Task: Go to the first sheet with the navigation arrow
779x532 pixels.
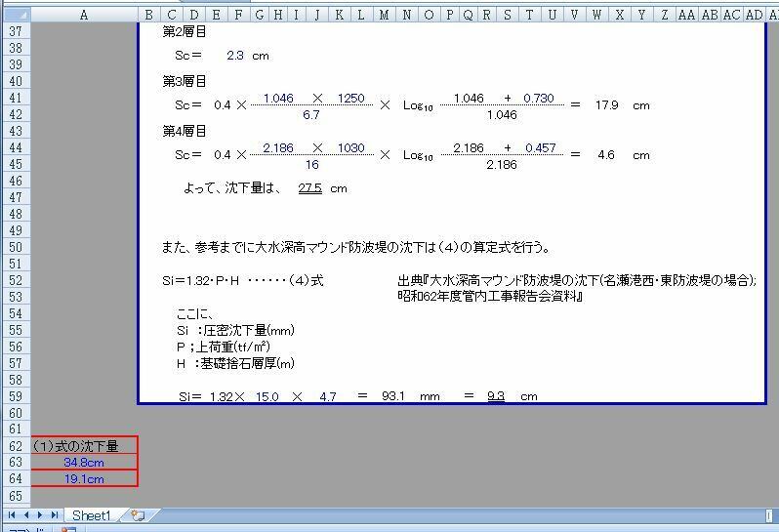Action: coord(12,515)
